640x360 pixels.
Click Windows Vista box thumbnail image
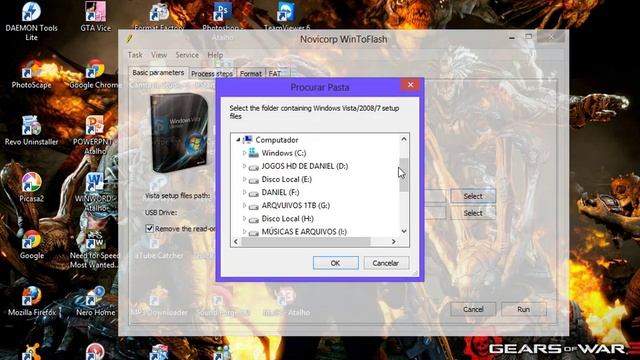coord(180,133)
